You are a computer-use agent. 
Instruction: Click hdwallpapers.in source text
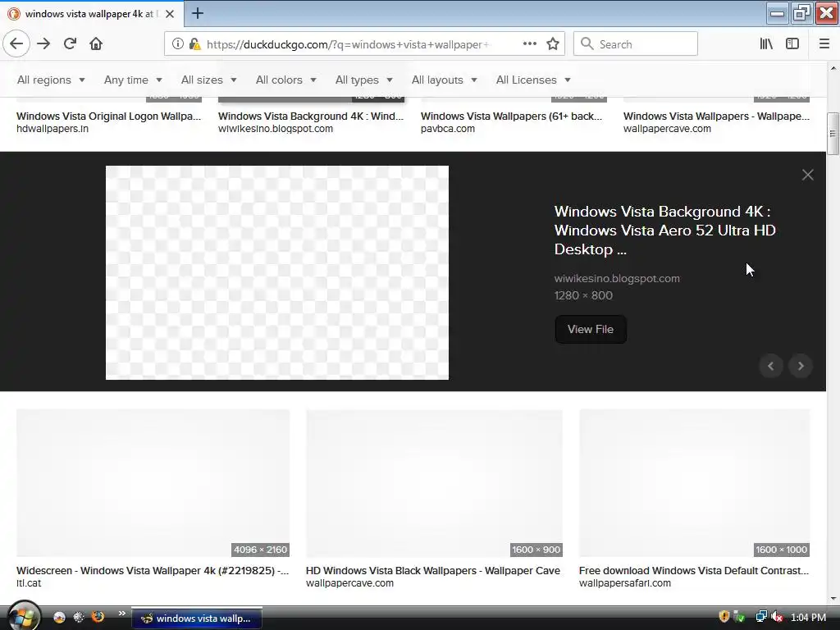tap(52, 129)
